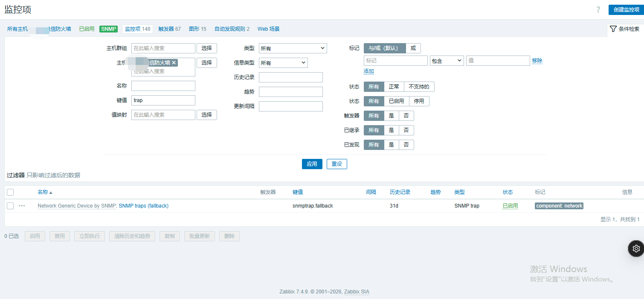Click the 应用 filter button
This screenshot has height=299, width=644.
[312, 164]
